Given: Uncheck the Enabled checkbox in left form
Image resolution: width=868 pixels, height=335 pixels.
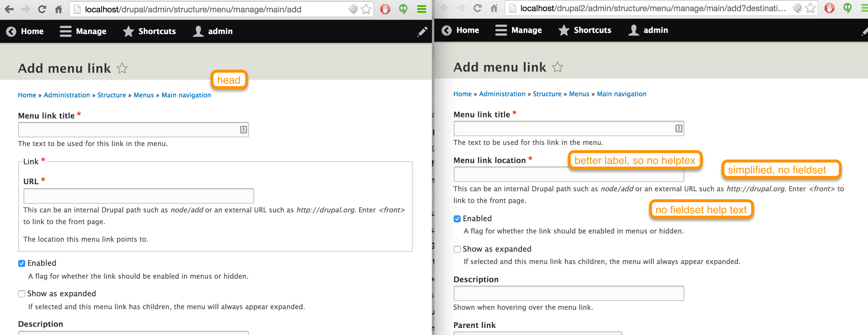Looking at the screenshot, I should [x=22, y=263].
